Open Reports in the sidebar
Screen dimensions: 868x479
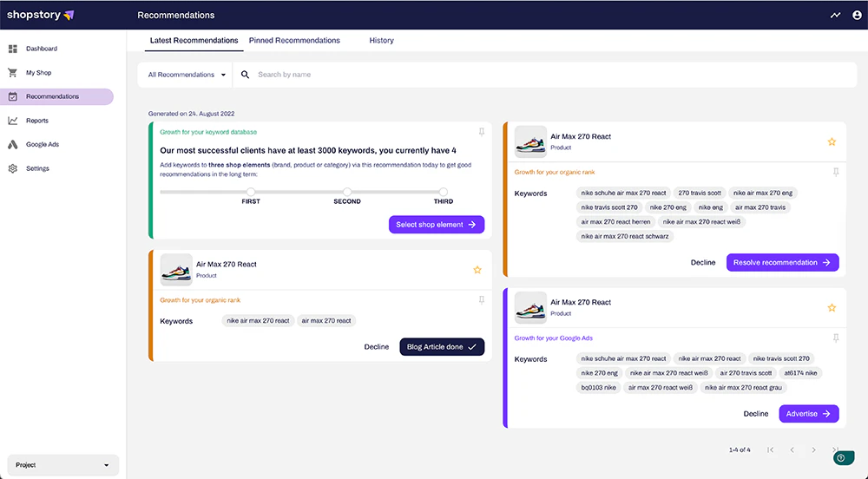pyautogui.click(x=37, y=121)
